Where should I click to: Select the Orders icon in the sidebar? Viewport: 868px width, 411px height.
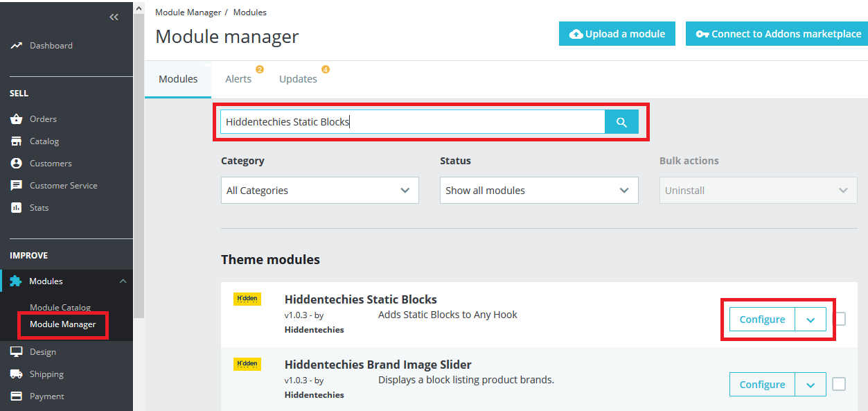[x=17, y=119]
